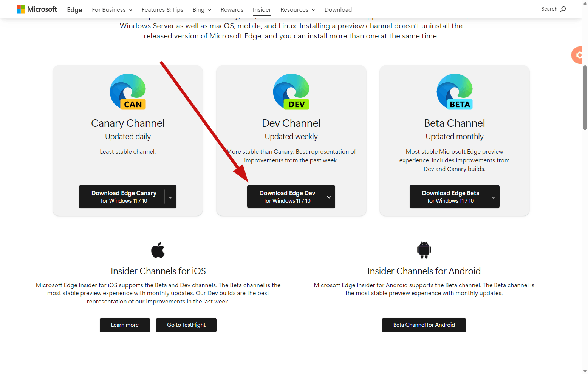Screen dimensions: 588x374
Task: Open the Download nav link
Action: point(338,9)
